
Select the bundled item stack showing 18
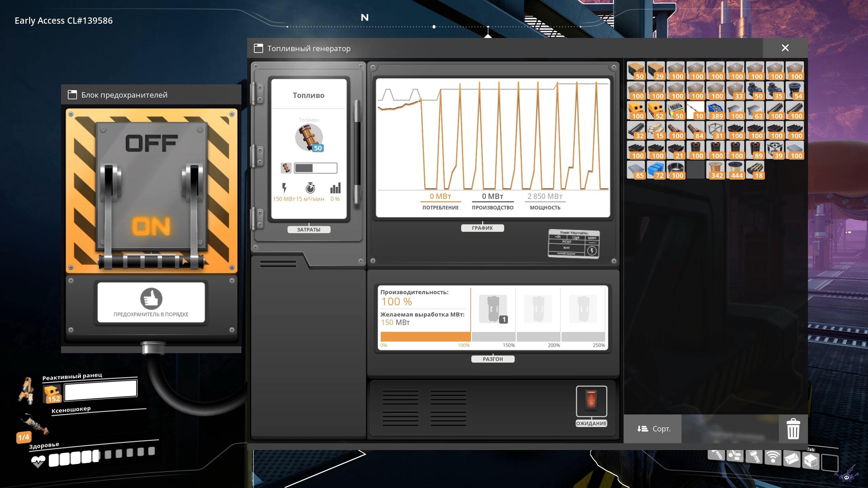tap(755, 170)
